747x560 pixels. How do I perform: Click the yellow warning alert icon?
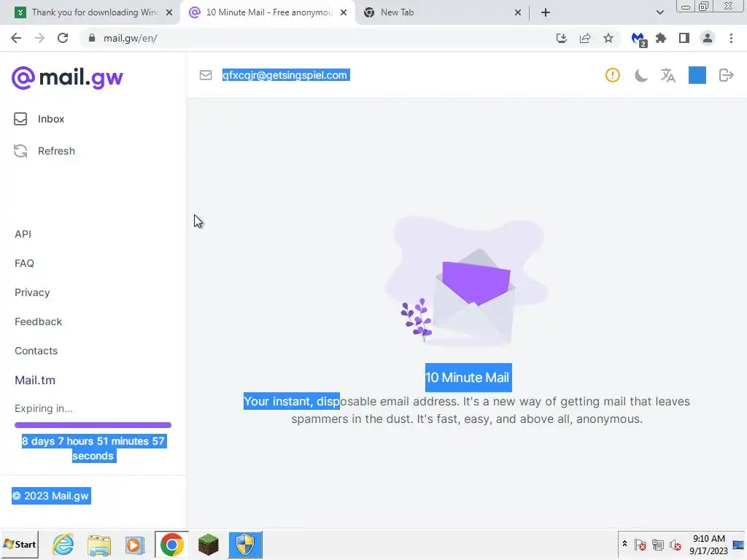[612, 75]
